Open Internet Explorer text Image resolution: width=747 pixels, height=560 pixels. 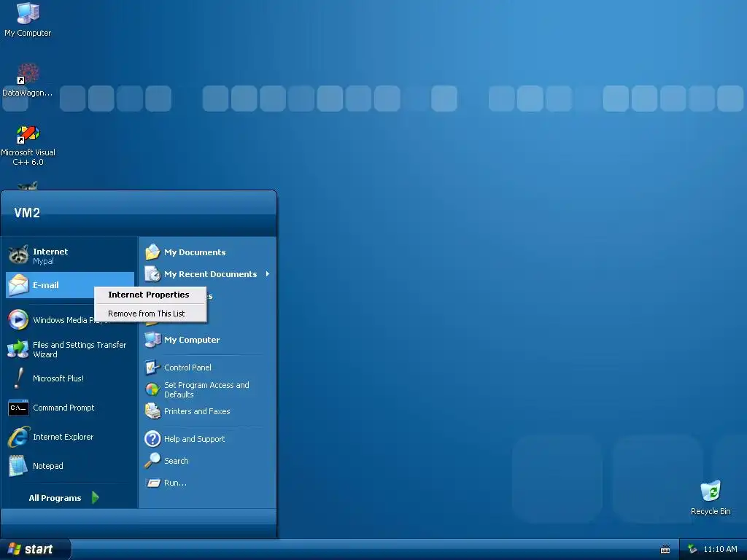pyautogui.click(x=63, y=437)
